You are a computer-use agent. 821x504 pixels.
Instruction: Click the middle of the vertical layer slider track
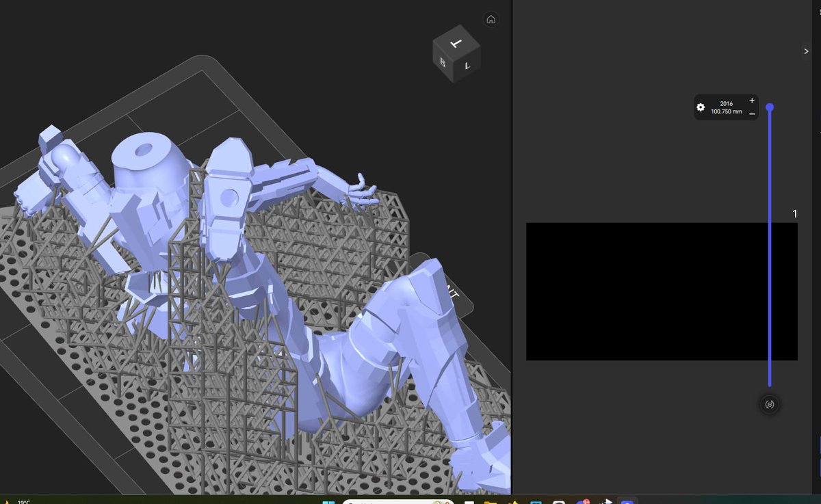(770, 246)
